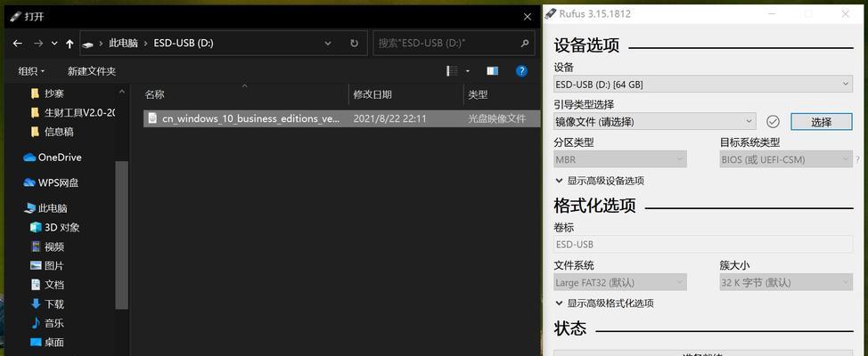
Task: Select 此电脑 in the navigation pane
Action: (x=46, y=208)
